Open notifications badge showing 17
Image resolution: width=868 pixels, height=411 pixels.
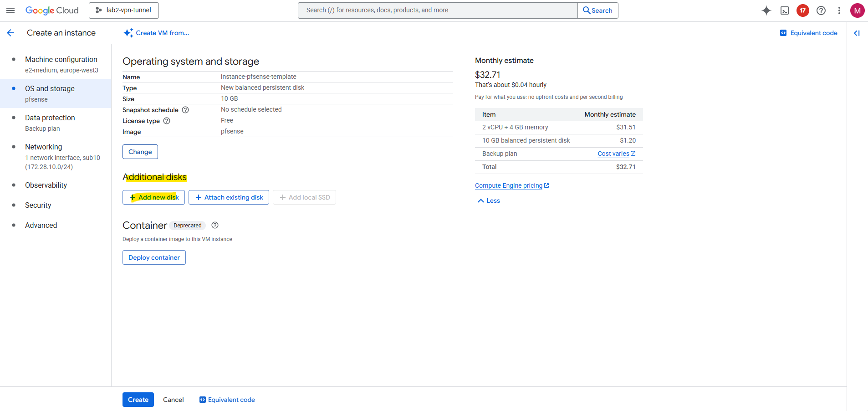(x=803, y=10)
